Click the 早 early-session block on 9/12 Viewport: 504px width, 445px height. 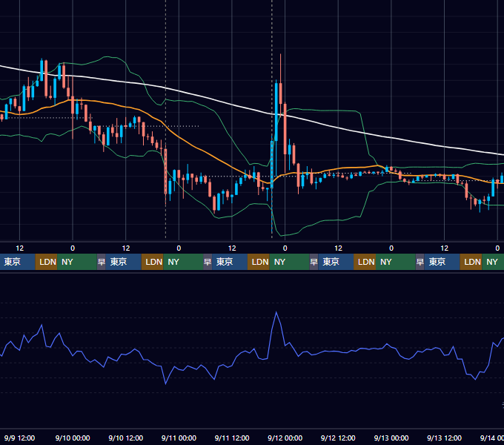click(x=314, y=262)
